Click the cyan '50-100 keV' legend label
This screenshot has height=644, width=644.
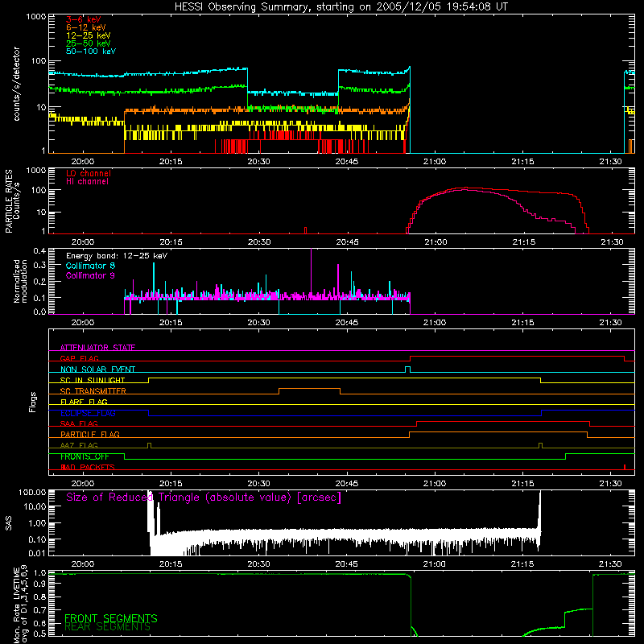pos(91,51)
